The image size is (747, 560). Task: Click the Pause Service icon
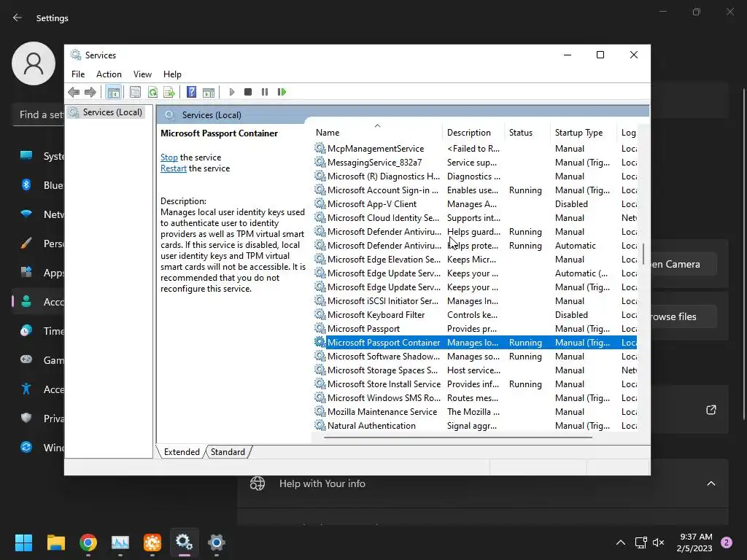point(265,92)
